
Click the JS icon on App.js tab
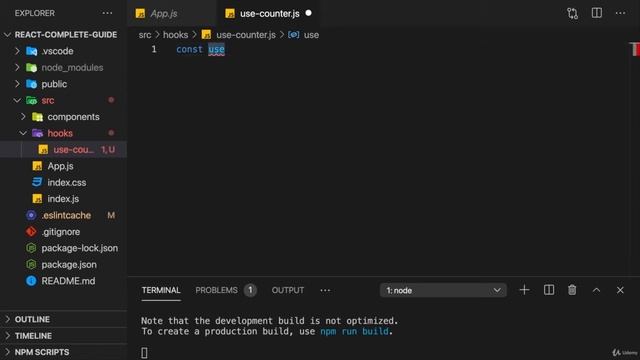click(x=140, y=13)
